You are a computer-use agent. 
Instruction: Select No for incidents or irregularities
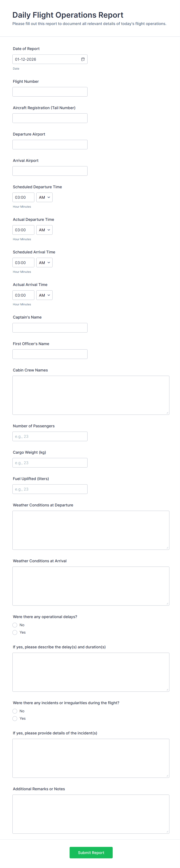pos(15,711)
